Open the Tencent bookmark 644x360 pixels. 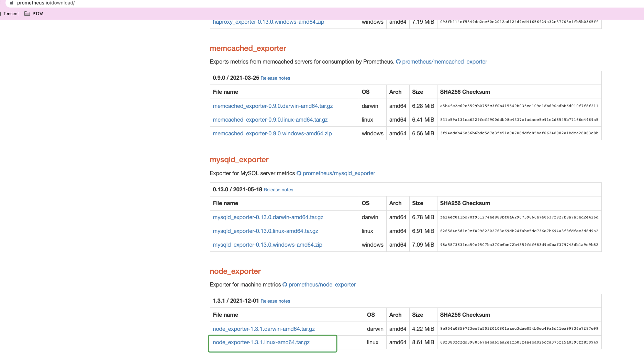(x=11, y=14)
